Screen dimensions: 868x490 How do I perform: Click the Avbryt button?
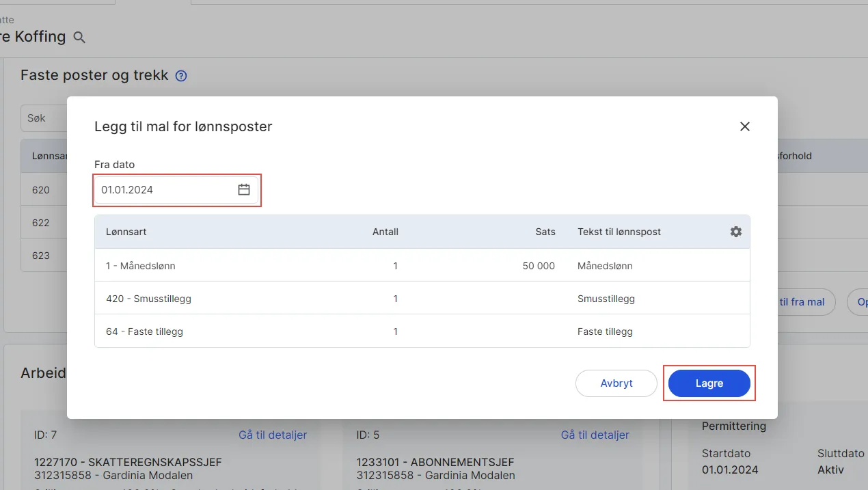[616, 383]
